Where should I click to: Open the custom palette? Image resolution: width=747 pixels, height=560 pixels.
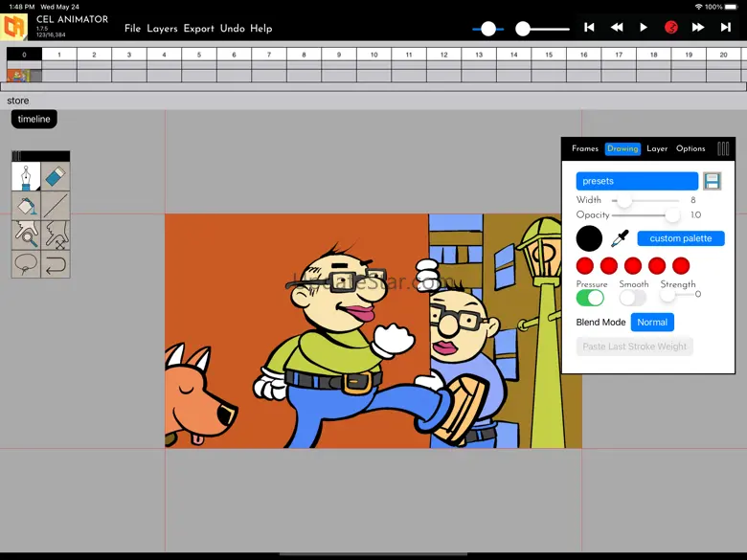[681, 238]
